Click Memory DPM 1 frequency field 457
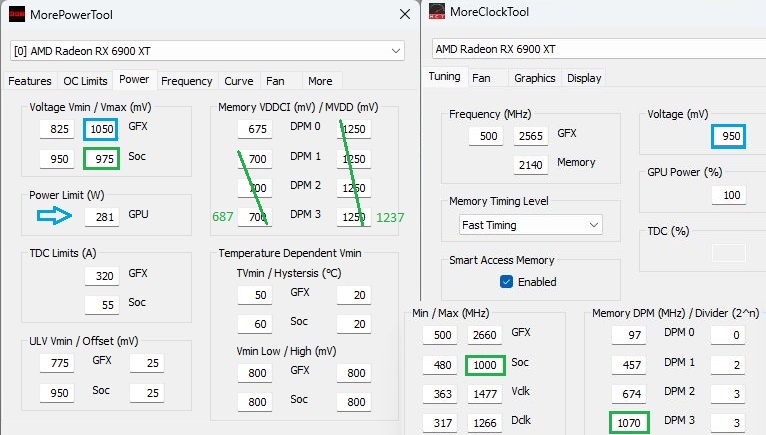 click(x=629, y=365)
